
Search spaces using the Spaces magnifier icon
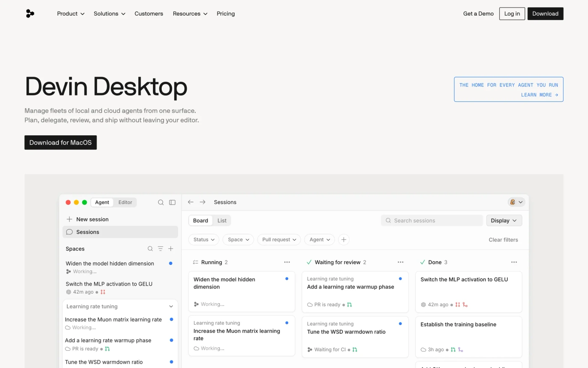point(150,249)
